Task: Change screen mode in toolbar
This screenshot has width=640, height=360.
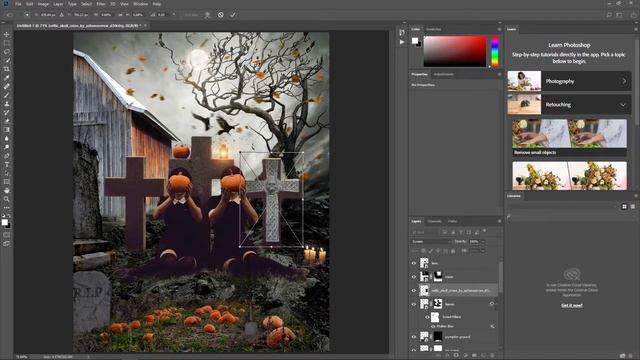Action: coord(7,243)
